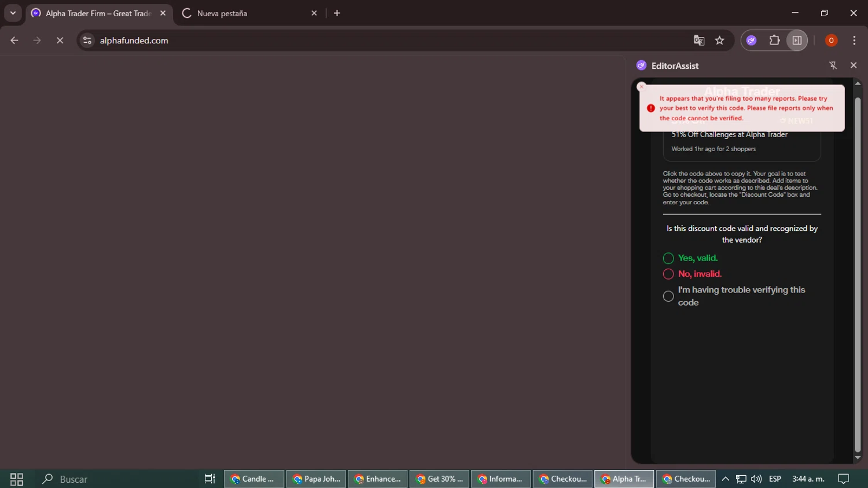Image resolution: width=868 pixels, height=488 pixels.
Task: Open the Chrome three-dot menu
Action: tap(854, 41)
